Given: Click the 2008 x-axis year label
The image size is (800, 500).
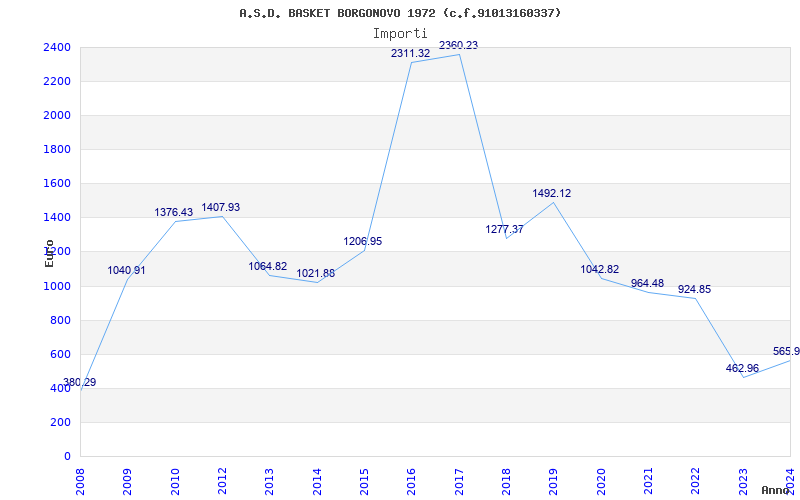Looking at the screenshot, I should tap(80, 481).
